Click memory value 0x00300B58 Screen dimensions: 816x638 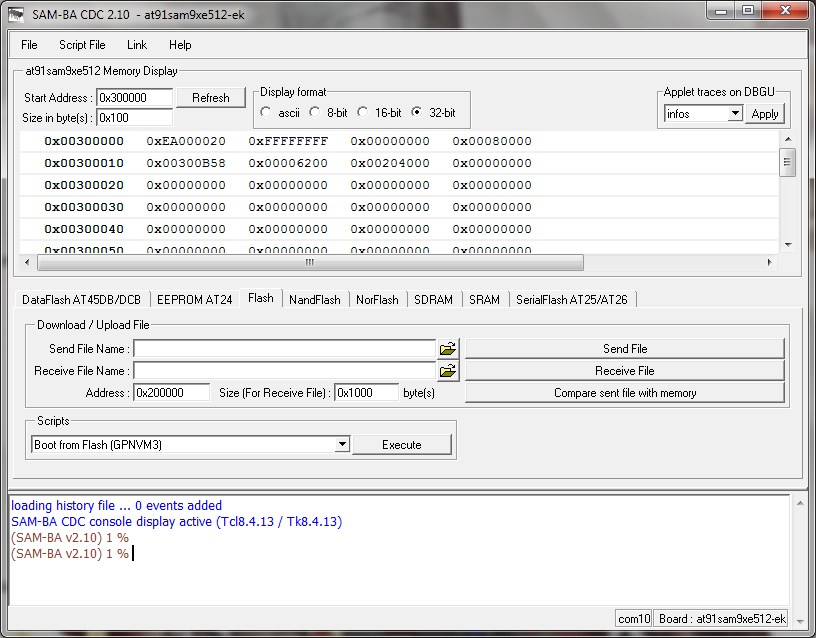[186, 163]
